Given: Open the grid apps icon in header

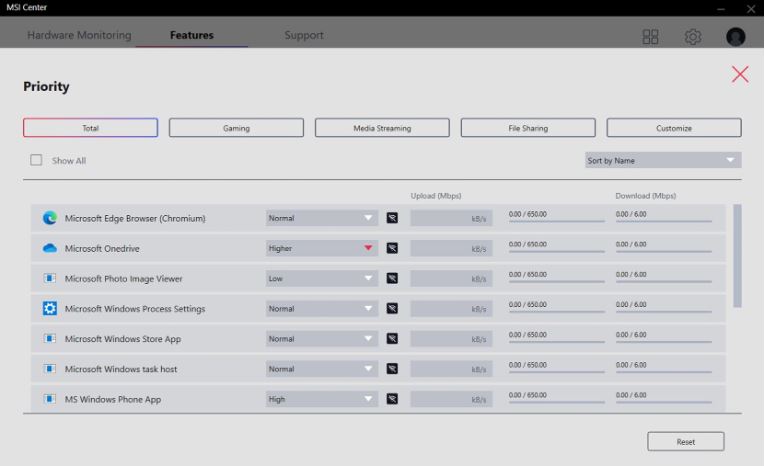Looking at the screenshot, I should 650,36.
